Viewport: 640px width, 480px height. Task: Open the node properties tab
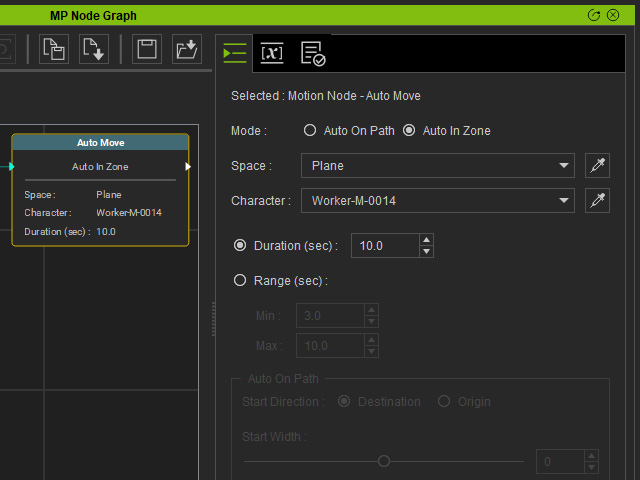(235, 53)
